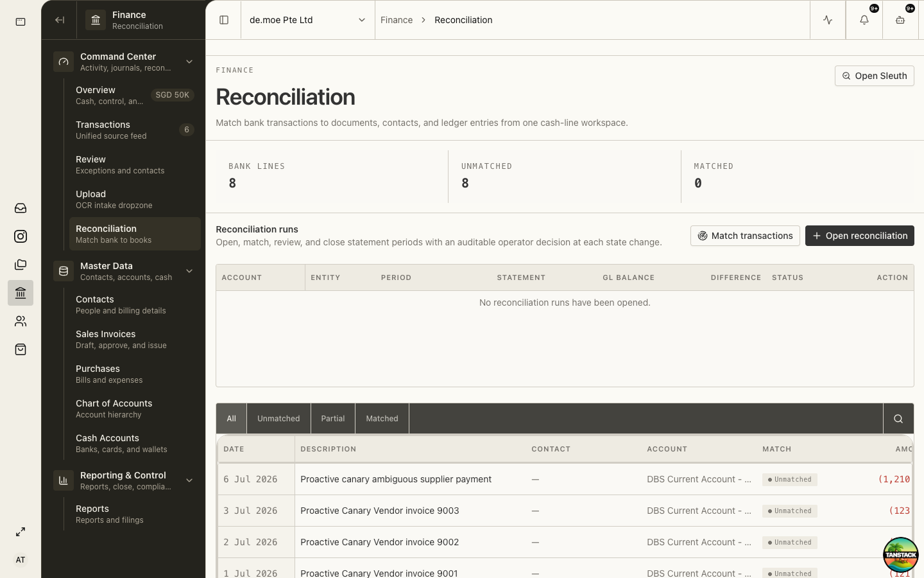Viewport: 924px width, 578px height.
Task: Open the de.moe Pte Ltd company dropdown
Action: pyautogui.click(x=307, y=20)
